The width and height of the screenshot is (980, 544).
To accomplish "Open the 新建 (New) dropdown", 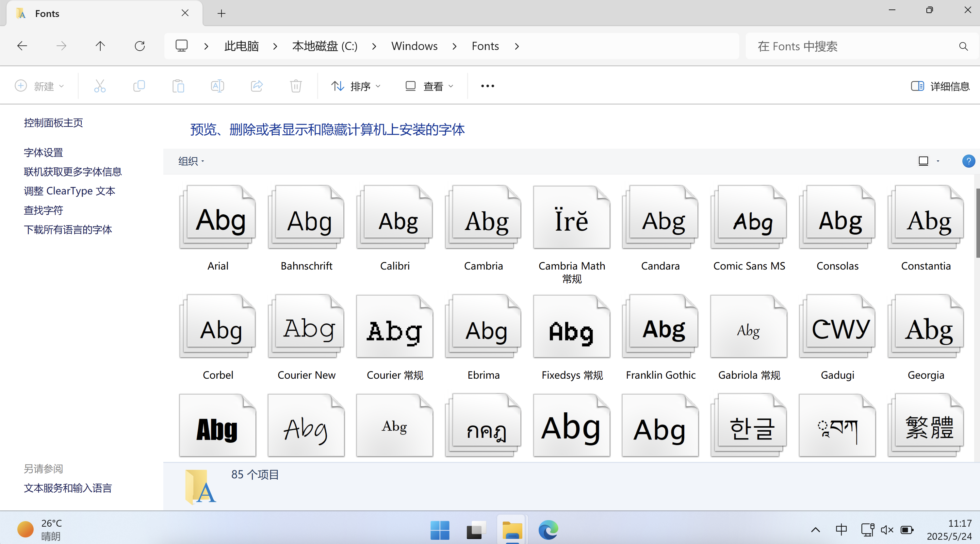I will tap(40, 86).
